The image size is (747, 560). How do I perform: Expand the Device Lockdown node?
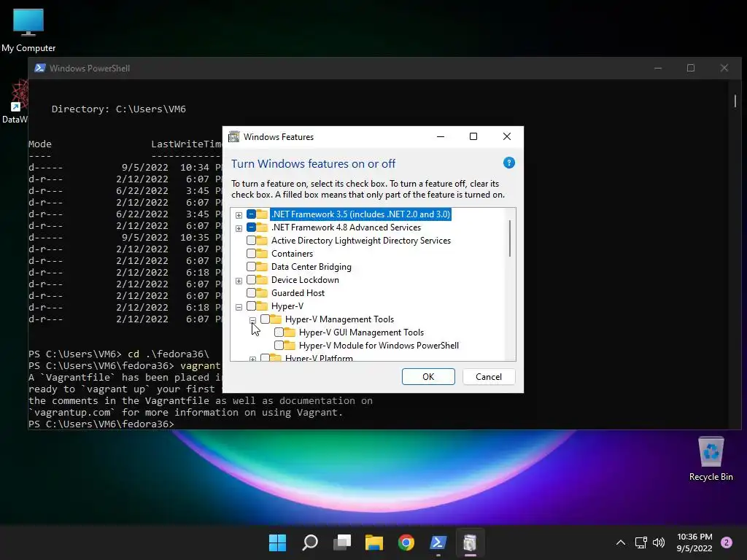pyautogui.click(x=239, y=281)
